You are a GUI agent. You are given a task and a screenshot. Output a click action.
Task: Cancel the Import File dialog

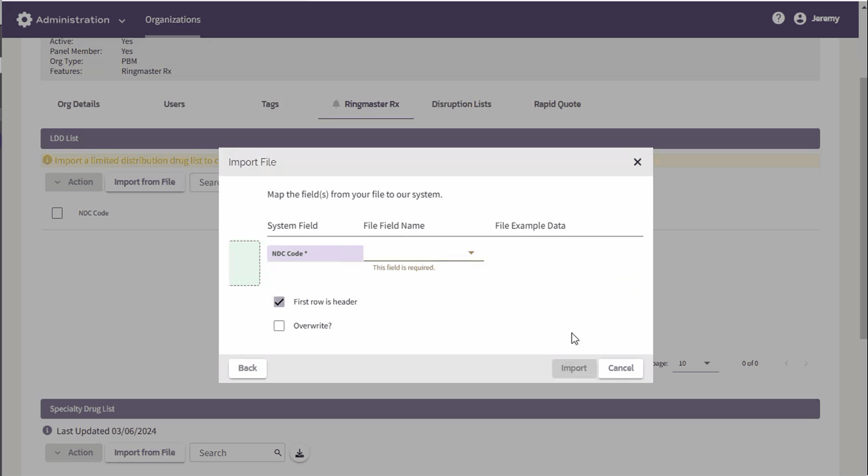tap(621, 369)
